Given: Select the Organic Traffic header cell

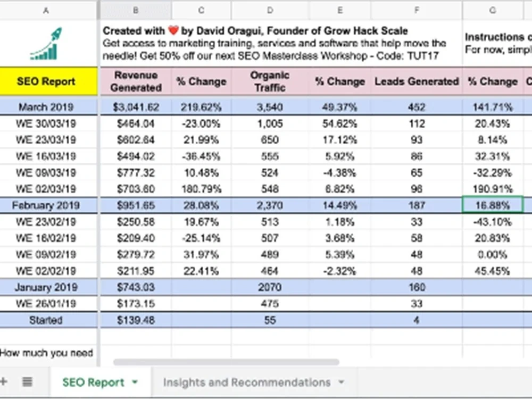Looking at the screenshot, I should point(270,81).
